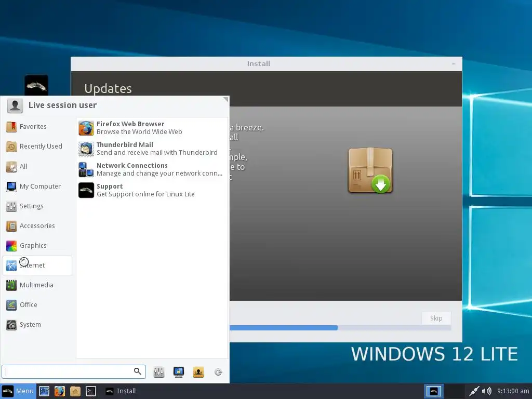Open the Favorites category
This screenshot has height=399, width=532.
coord(37,127)
